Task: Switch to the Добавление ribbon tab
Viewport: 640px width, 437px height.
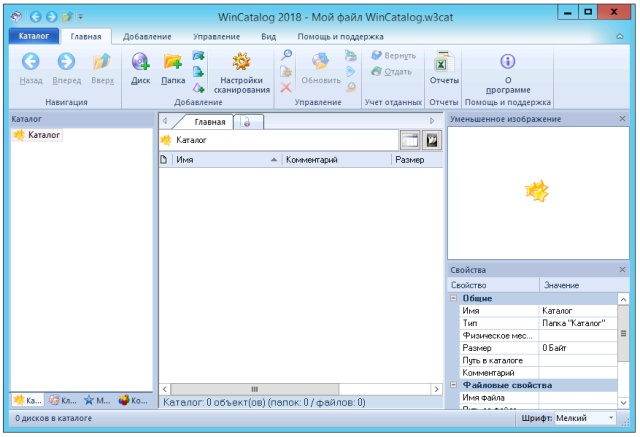Action: (x=147, y=36)
